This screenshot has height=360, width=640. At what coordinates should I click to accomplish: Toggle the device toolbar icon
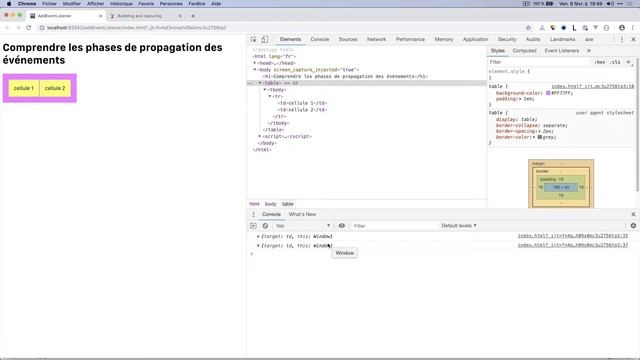(264, 40)
